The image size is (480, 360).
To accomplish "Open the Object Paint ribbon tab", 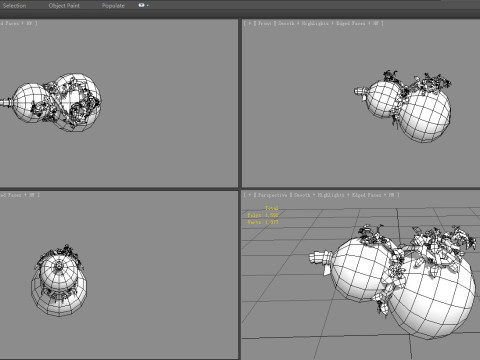I will [x=64, y=6].
